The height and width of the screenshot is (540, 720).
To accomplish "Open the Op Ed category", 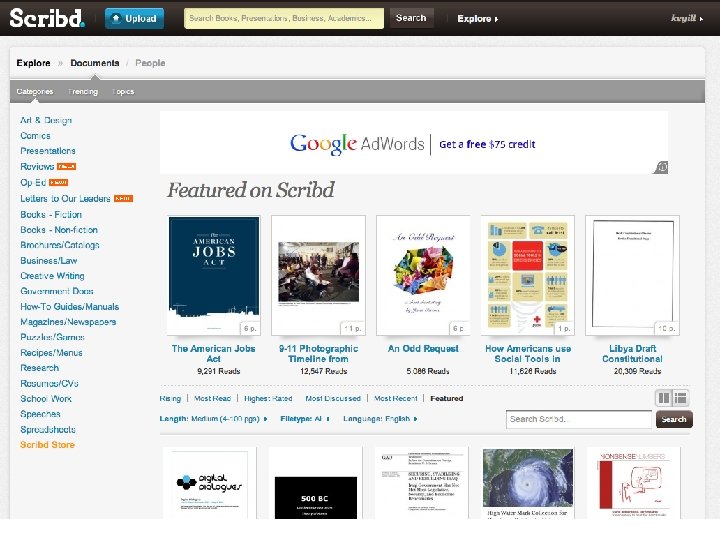I will point(33,182).
